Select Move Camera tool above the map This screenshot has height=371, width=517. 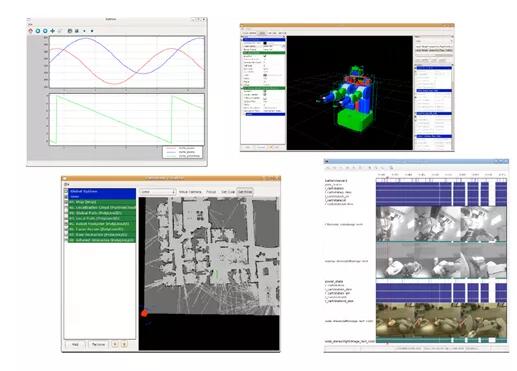[190, 192]
